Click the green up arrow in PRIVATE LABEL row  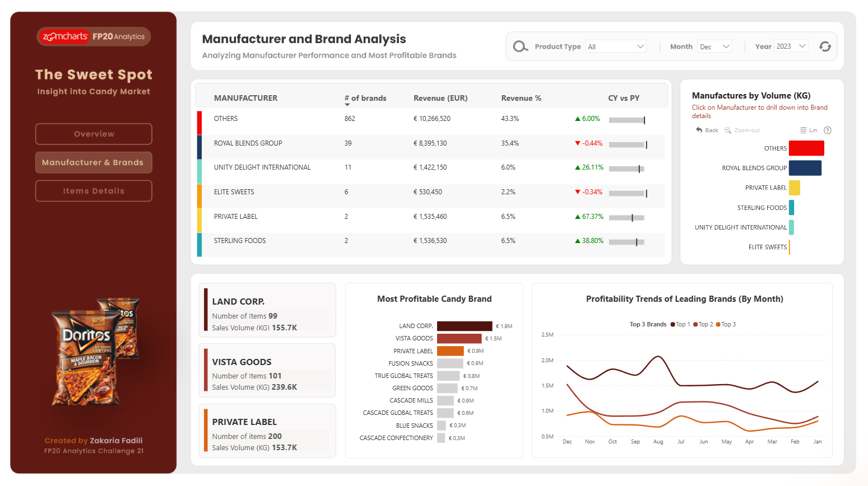click(578, 217)
